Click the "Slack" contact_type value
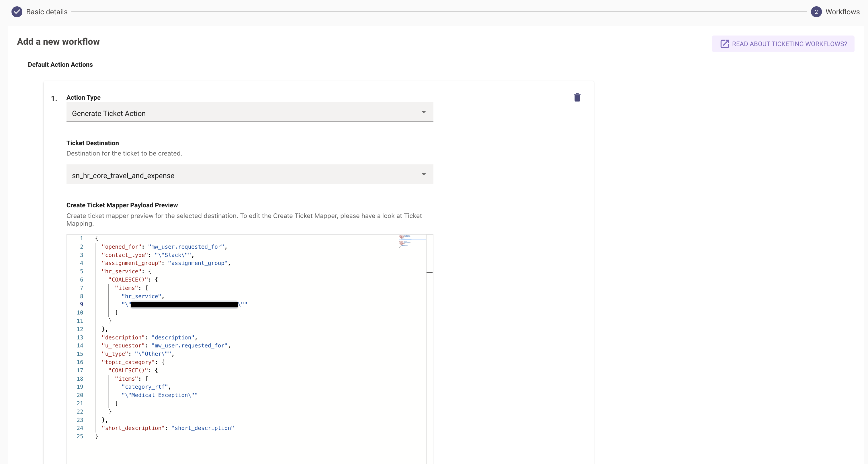The width and height of the screenshot is (868, 464). point(173,255)
